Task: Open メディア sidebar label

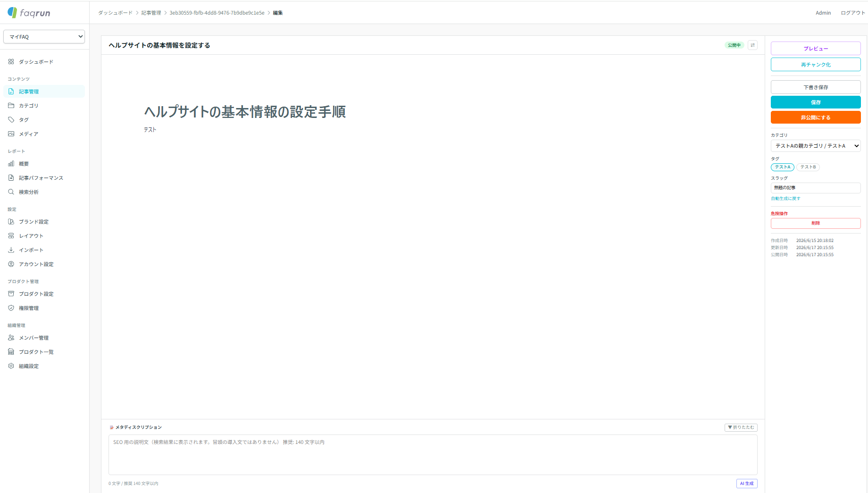Action: coord(28,134)
